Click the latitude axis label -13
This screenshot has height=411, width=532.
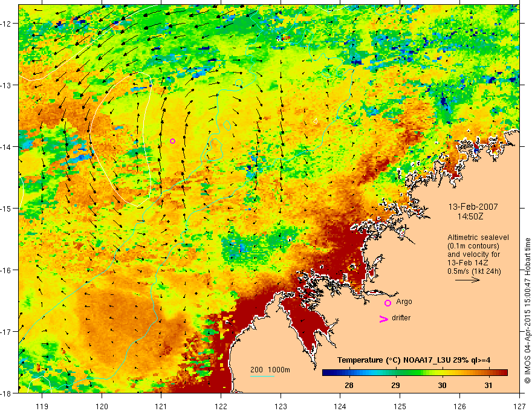coord(7,85)
